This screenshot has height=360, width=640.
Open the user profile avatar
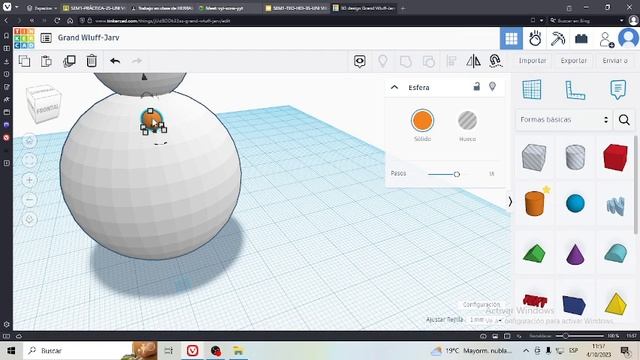pos(628,38)
